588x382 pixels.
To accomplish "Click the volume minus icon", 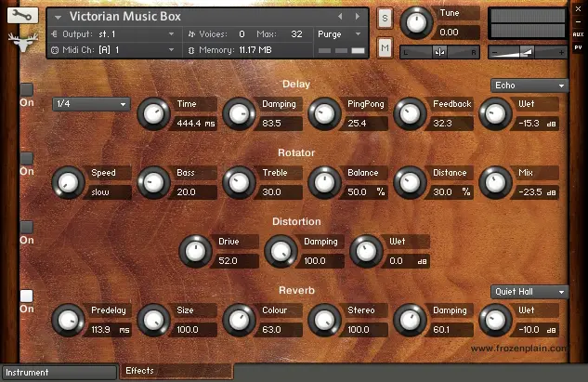I will 495,53.
